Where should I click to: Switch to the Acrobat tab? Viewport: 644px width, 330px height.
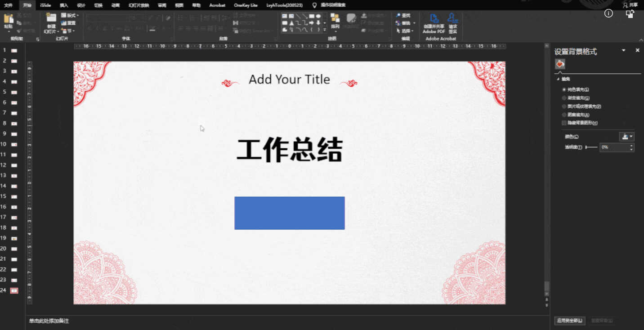click(217, 5)
